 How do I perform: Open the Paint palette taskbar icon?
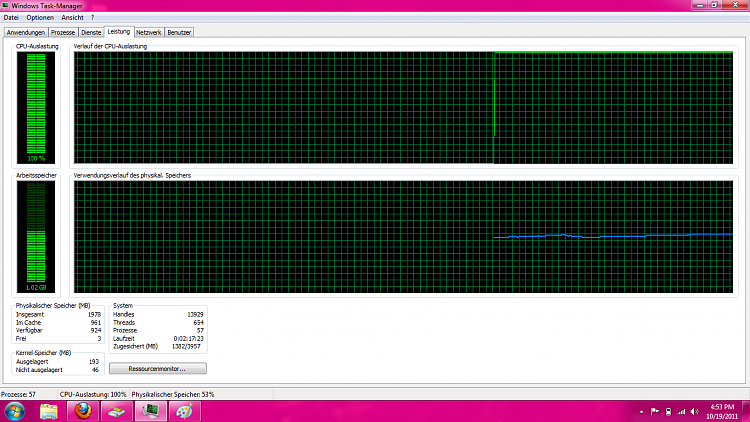coord(185,411)
